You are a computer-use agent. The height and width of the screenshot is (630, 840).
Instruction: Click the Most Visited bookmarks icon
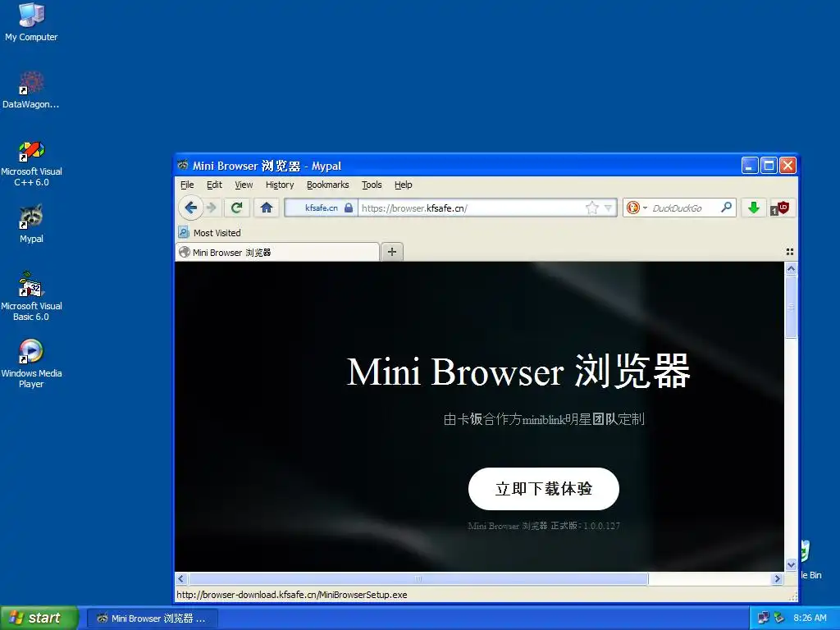coord(184,232)
